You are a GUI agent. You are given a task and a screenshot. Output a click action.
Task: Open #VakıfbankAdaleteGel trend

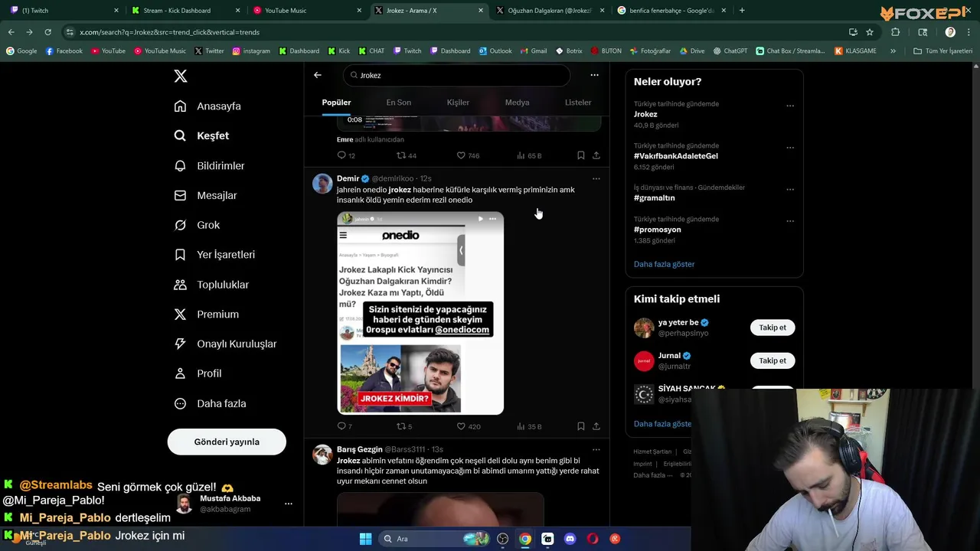[675, 156]
